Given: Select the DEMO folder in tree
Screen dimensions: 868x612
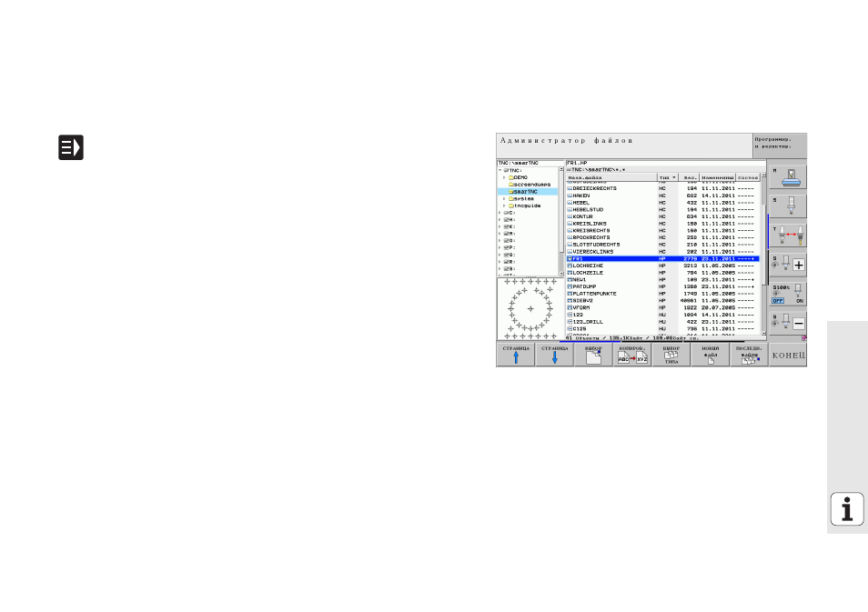Looking at the screenshot, I should pos(518,177).
